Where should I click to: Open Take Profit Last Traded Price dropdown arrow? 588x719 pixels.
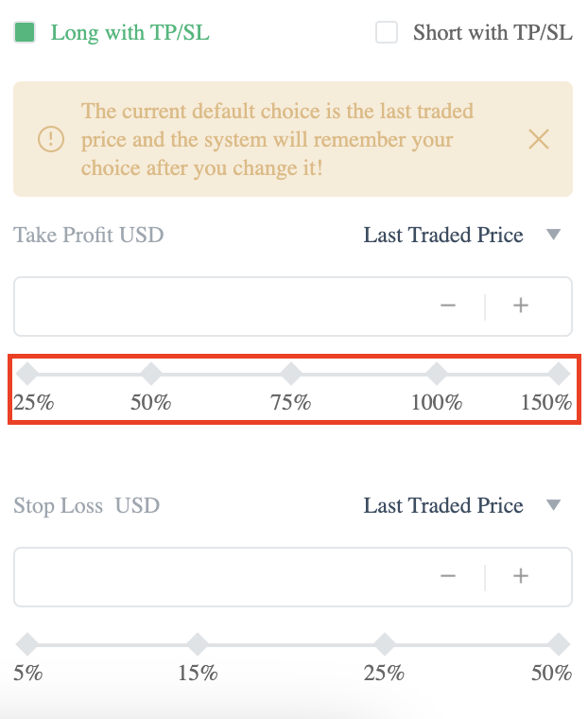click(x=554, y=235)
